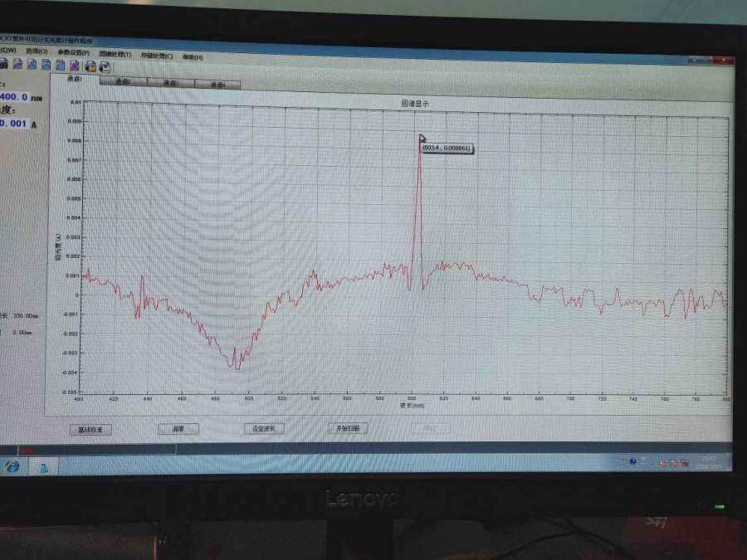
Task: Click the blue help icon in system tray
Action: (x=632, y=460)
